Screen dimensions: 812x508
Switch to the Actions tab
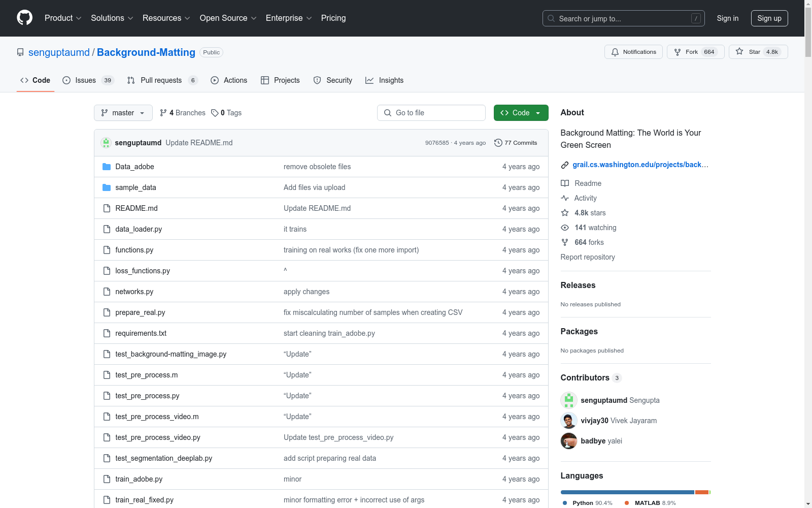[x=229, y=80]
